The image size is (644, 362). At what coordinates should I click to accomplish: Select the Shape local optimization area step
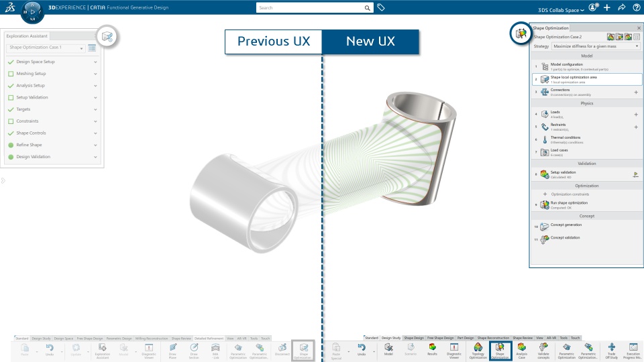click(x=587, y=79)
